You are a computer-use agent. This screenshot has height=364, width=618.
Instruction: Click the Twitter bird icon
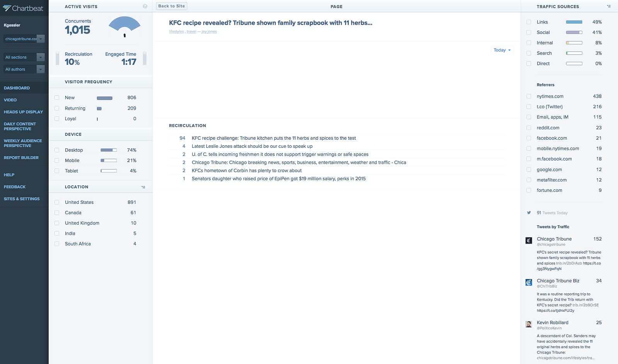click(529, 213)
